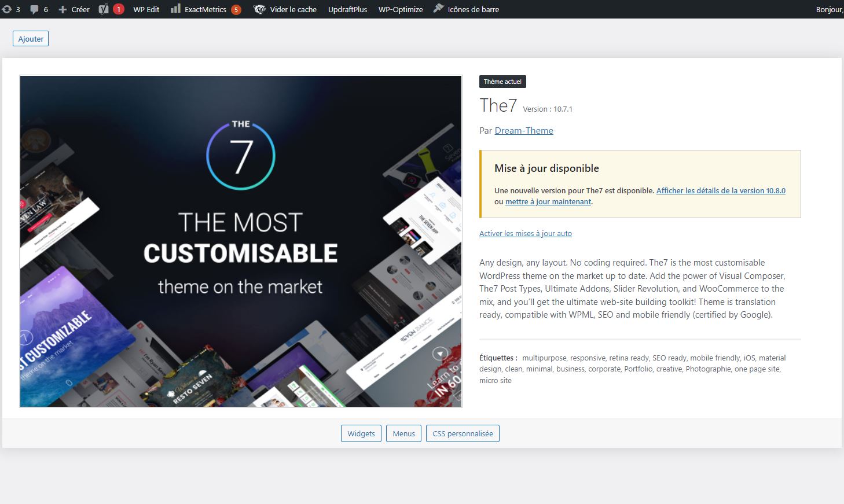Open the ExactMetrics admin bar menu

coord(206,9)
